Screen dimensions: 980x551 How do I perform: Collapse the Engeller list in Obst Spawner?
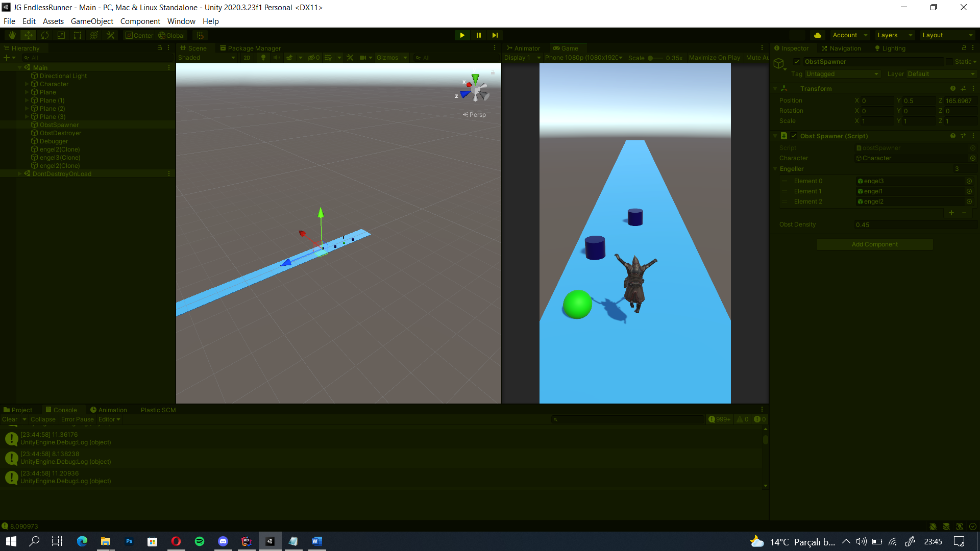(x=776, y=168)
